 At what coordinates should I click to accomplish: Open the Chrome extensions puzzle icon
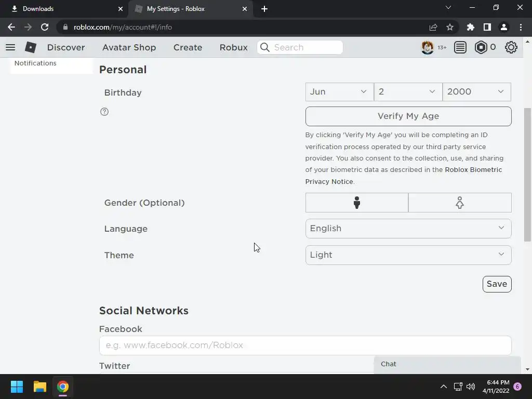point(471,27)
